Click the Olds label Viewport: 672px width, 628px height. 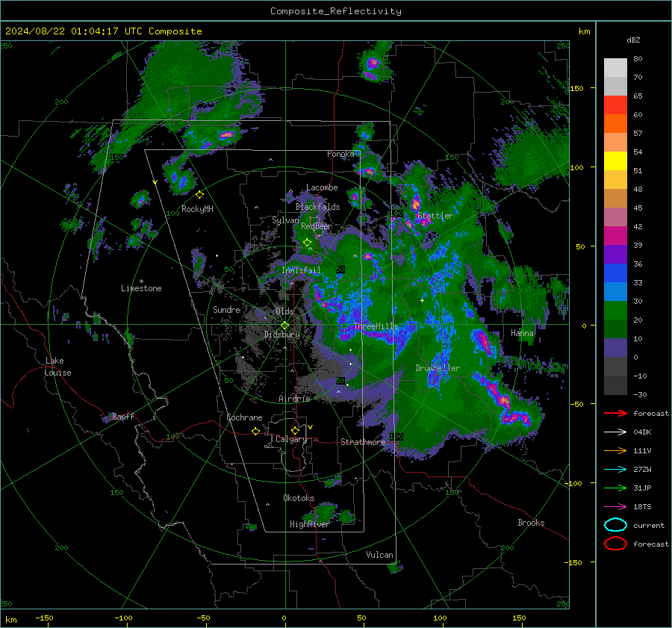click(284, 311)
